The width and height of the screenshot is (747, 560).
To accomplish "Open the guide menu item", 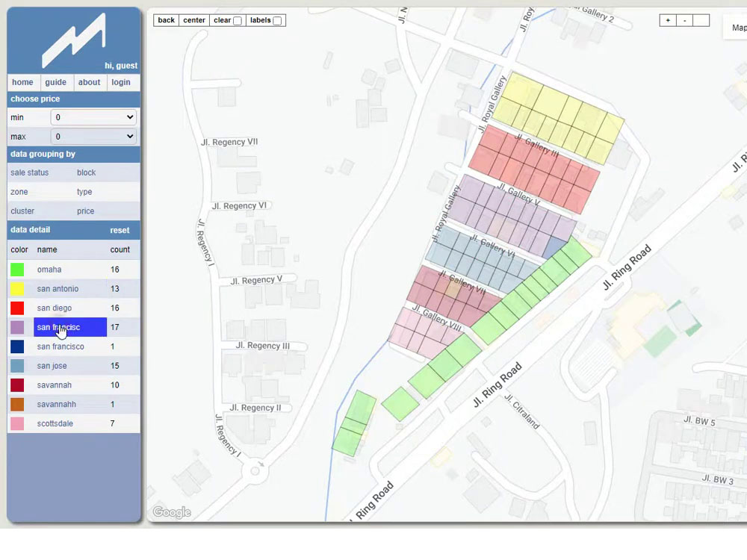I will [56, 82].
